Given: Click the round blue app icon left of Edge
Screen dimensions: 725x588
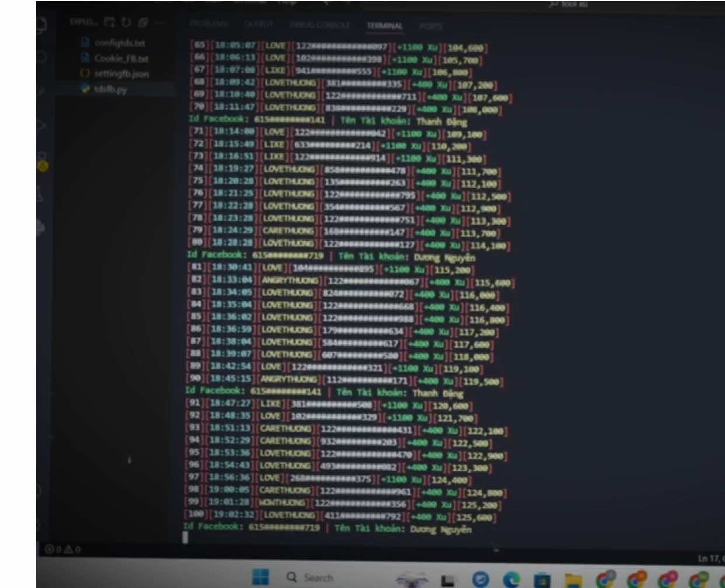Looking at the screenshot, I should [x=480, y=579].
